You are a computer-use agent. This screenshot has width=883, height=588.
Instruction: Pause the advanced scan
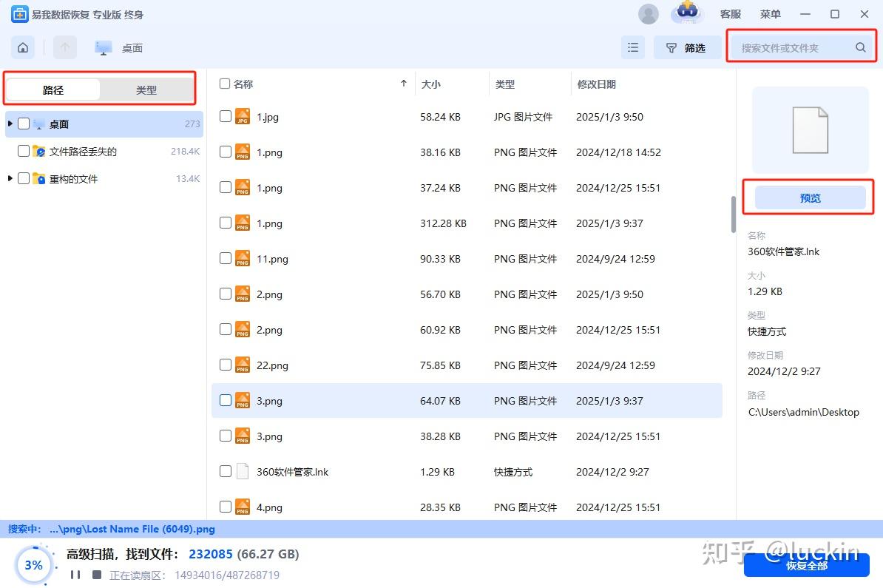(x=75, y=575)
